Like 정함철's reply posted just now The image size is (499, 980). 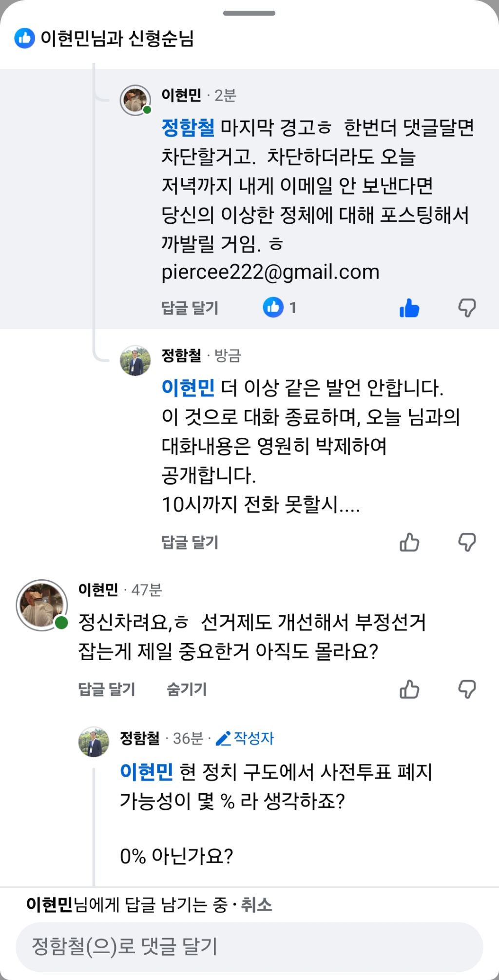[409, 542]
